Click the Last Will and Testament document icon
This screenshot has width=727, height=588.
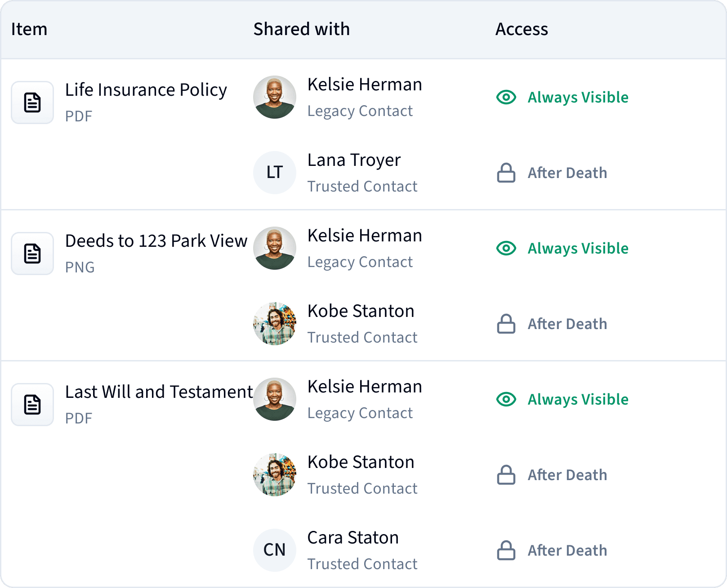(32, 405)
